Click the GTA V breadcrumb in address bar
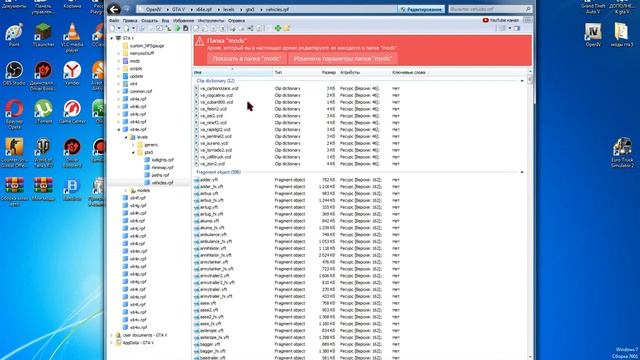Viewport: 640px width, 360px height. pos(178,9)
